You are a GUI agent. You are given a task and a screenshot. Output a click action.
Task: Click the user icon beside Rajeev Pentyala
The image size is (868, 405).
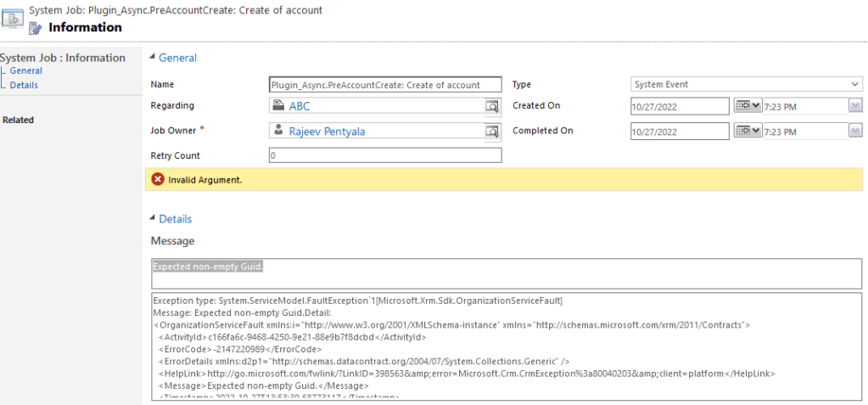[277, 132]
